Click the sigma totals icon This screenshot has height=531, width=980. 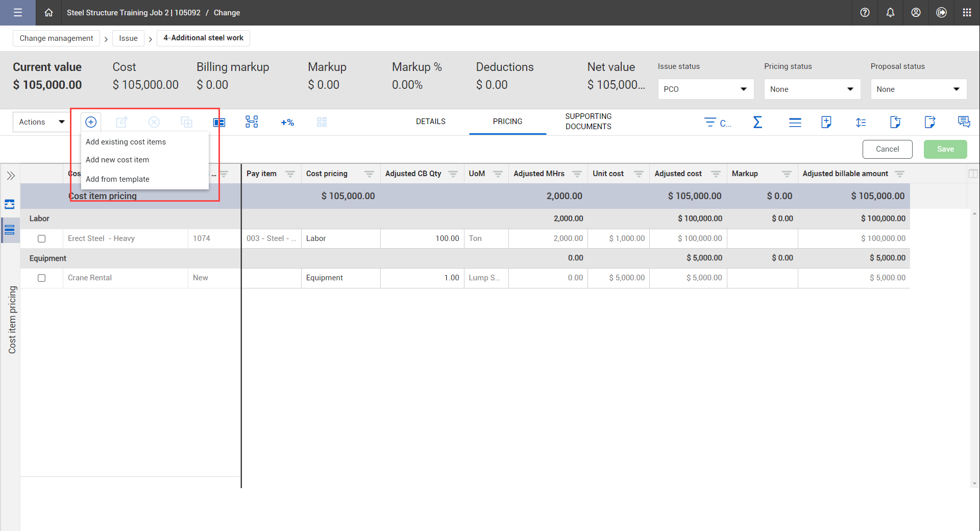click(x=757, y=123)
